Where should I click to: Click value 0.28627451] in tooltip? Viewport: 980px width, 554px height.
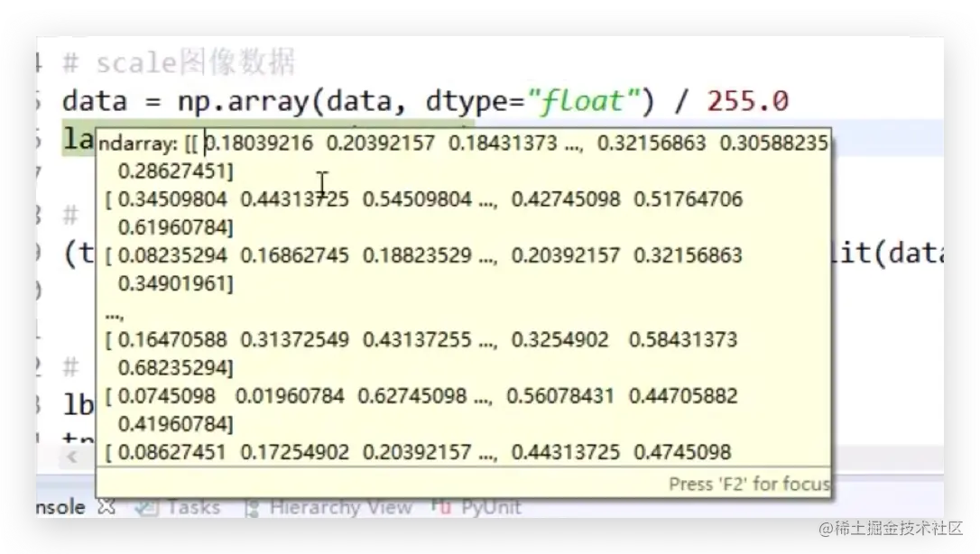[x=176, y=171]
